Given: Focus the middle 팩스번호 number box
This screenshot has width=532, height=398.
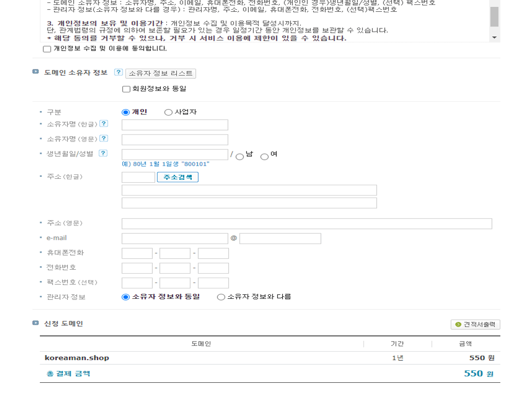Looking at the screenshot, I should (175, 283).
